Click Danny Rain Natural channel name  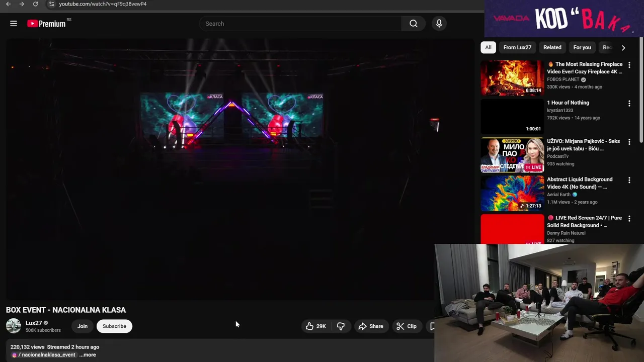pyautogui.click(x=566, y=233)
